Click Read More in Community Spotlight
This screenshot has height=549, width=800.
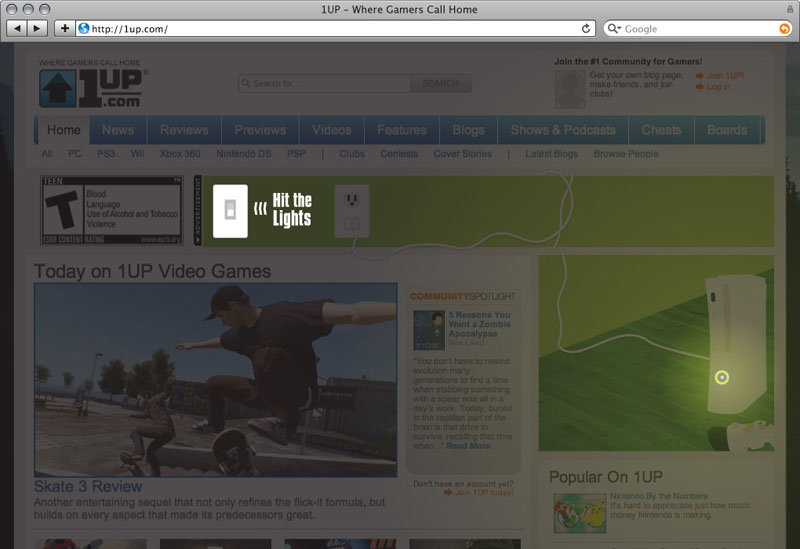click(x=468, y=446)
